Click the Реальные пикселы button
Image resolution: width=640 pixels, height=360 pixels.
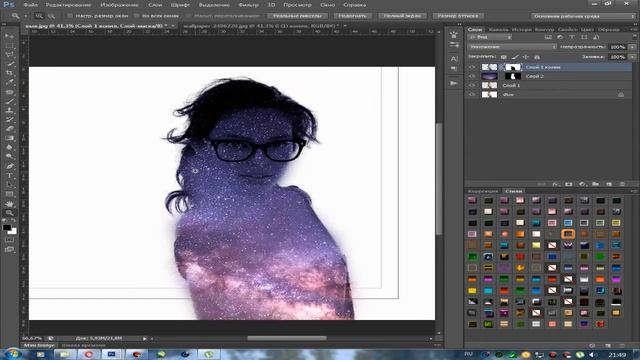point(297,16)
